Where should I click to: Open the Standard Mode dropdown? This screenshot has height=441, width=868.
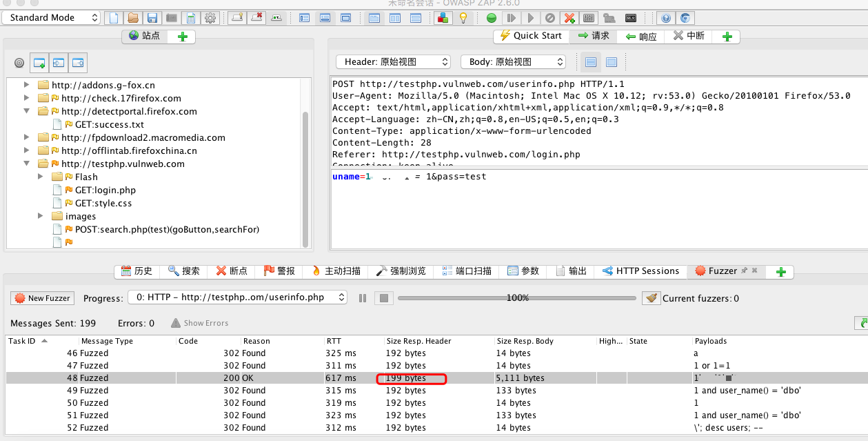coord(51,18)
